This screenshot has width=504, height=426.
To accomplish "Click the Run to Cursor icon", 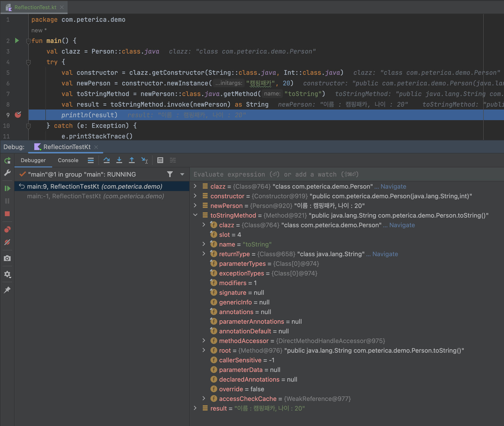I will [145, 160].
